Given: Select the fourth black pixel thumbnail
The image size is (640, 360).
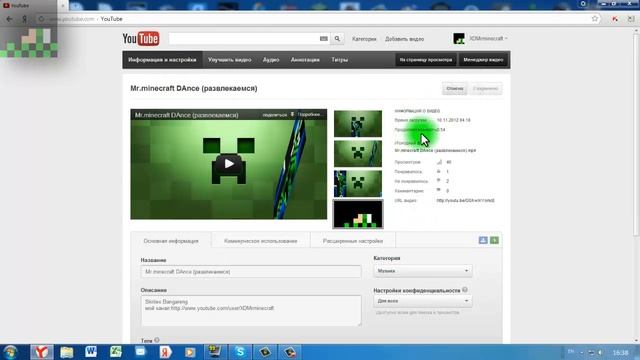Looking at the screenshot, I should click(x=358, y=214).
